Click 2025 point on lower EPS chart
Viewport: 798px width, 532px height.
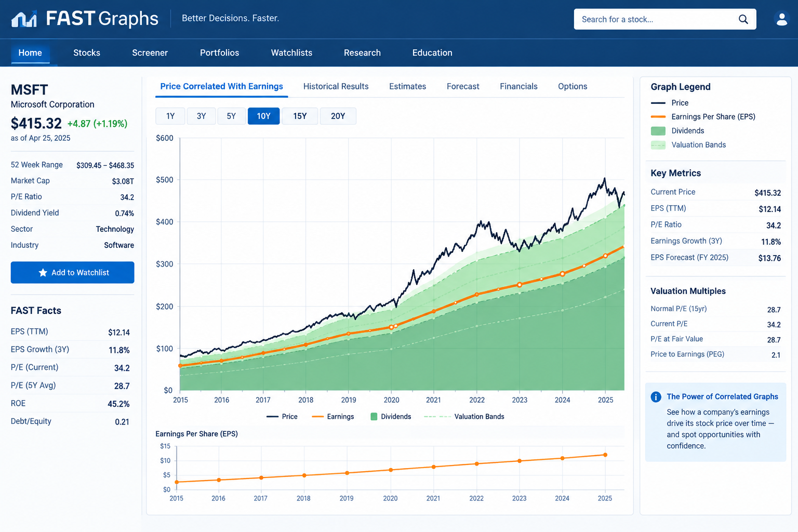coord(605,455)
